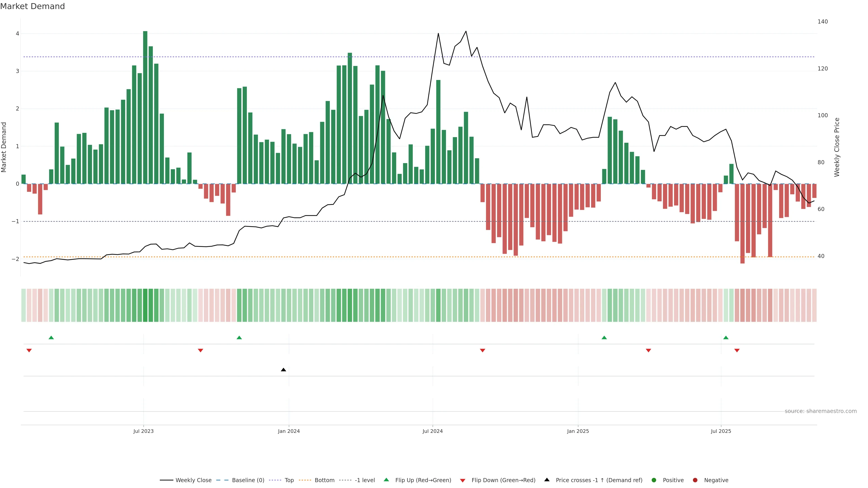Click the darkest green heat strip cell

pos(145,305)
